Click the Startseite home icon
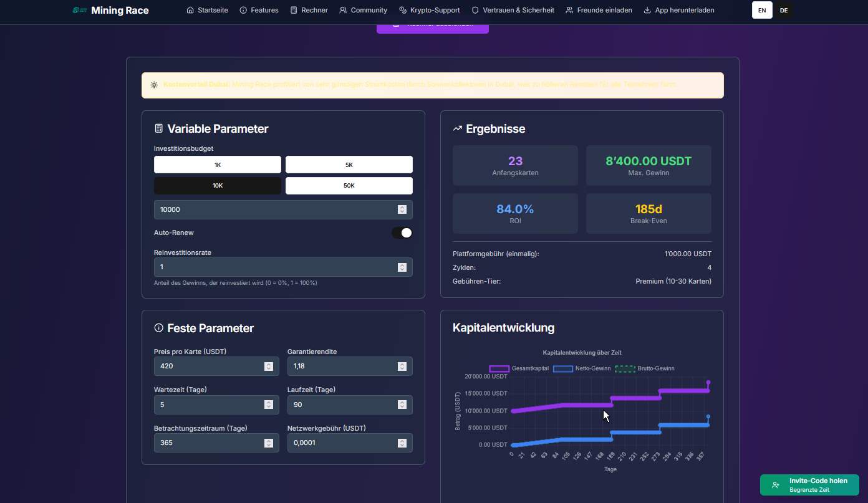The width and height of the screenshot is (868, 503). [x=190, y=10]
